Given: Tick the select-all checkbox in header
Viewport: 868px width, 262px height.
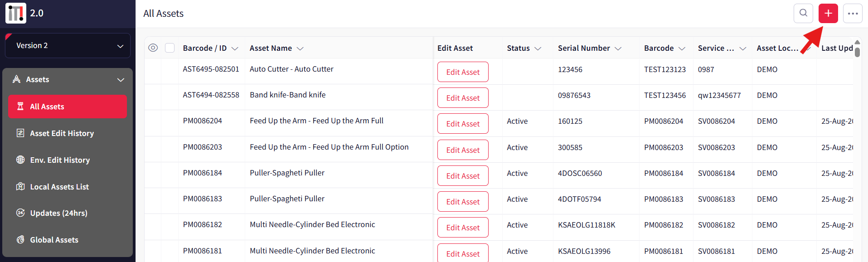Looking at the screenshot, I should [x=170, y=48].
